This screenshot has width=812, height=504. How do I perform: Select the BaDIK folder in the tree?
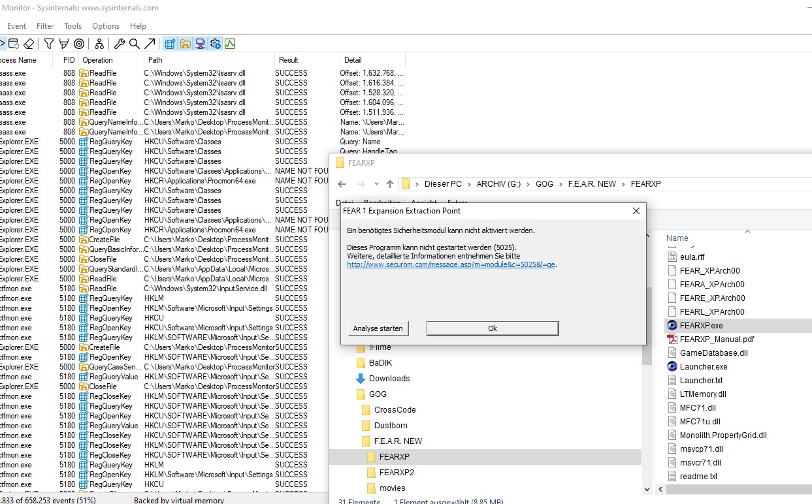point(380,363)
